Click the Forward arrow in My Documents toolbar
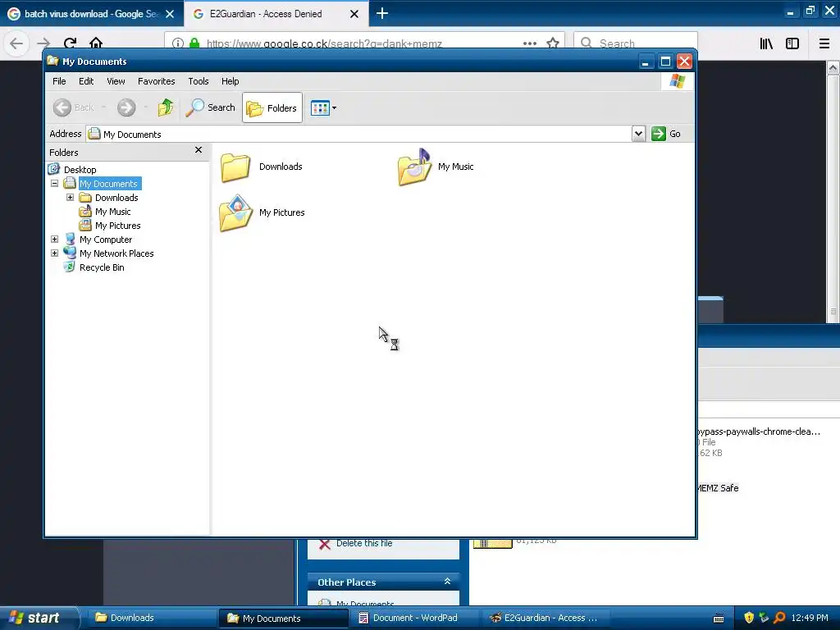Viewport: 840px width, 630px height. point(126,107)
